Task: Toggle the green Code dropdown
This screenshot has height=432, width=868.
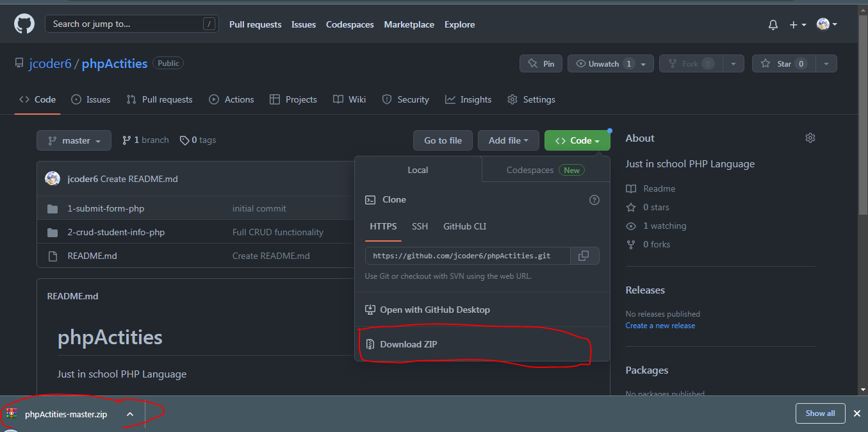Action: (x=577, y=140)
